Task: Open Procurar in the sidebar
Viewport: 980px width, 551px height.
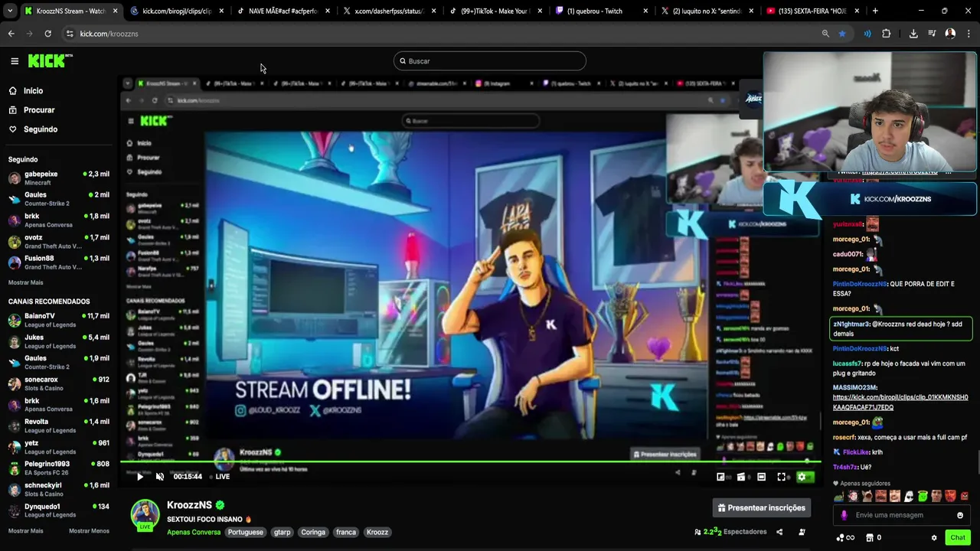Action: [x=38, y=109]
